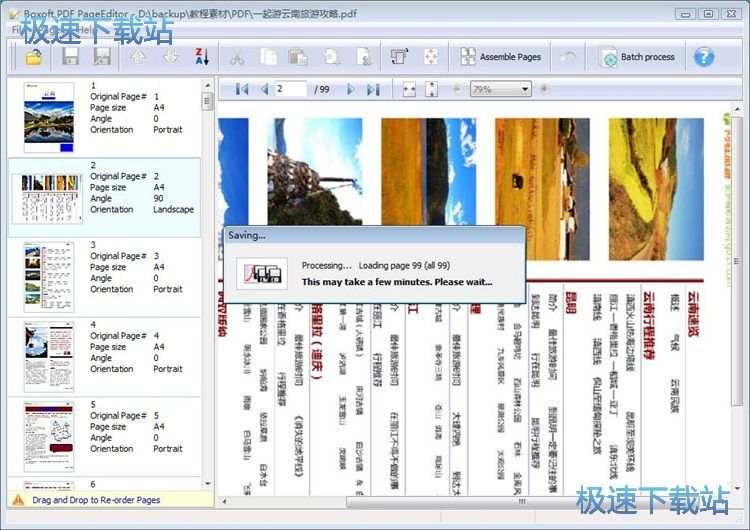
Task: Click the Save floppy disk icon
Action: pyautogui.click(x=71, y=57)
